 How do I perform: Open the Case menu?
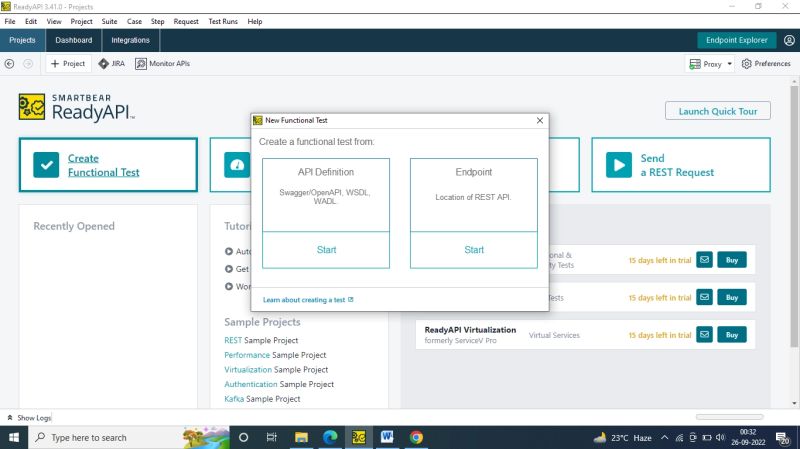pos(134,21)
